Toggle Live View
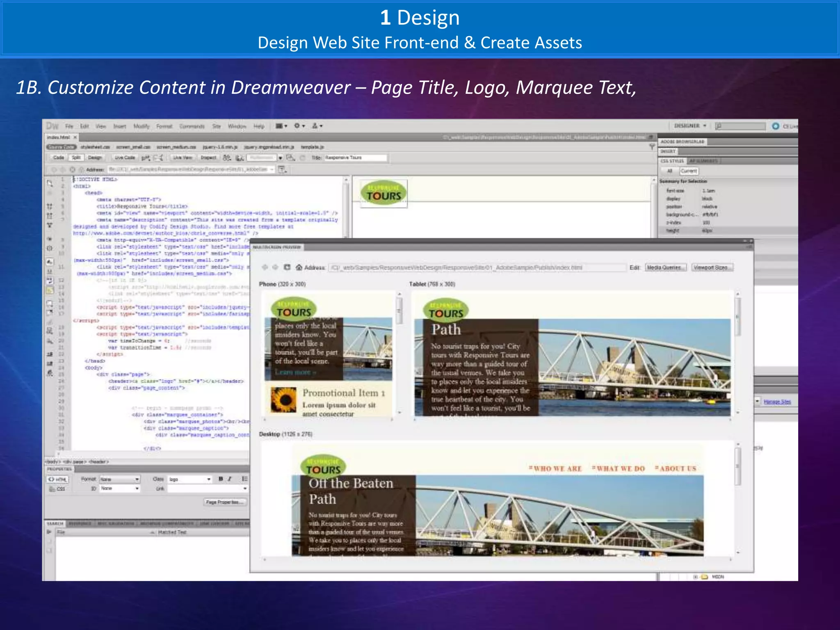 [x=182, y=157]
